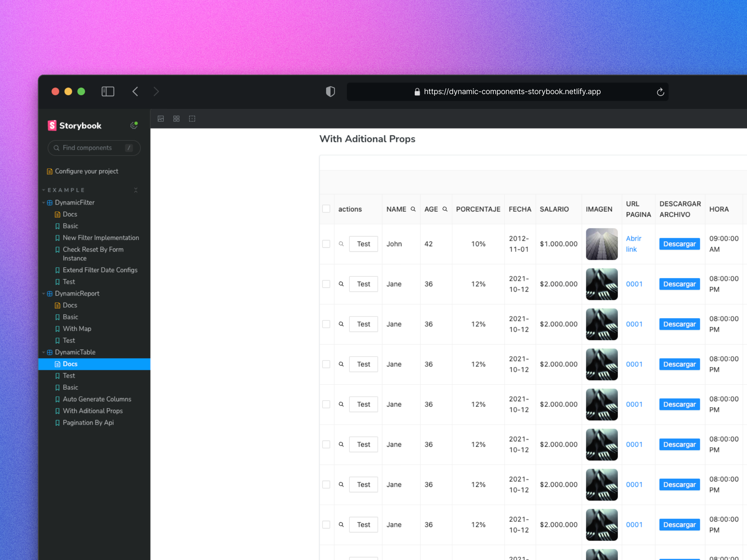Check the sixth Jane row checkbox
747x560 pixels.
326,485
